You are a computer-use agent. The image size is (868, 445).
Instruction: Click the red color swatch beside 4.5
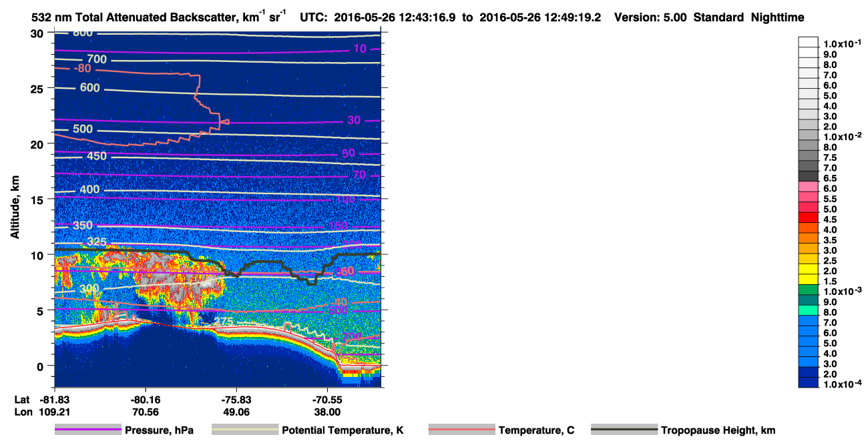pyautogui.click(x=809, y=218)
